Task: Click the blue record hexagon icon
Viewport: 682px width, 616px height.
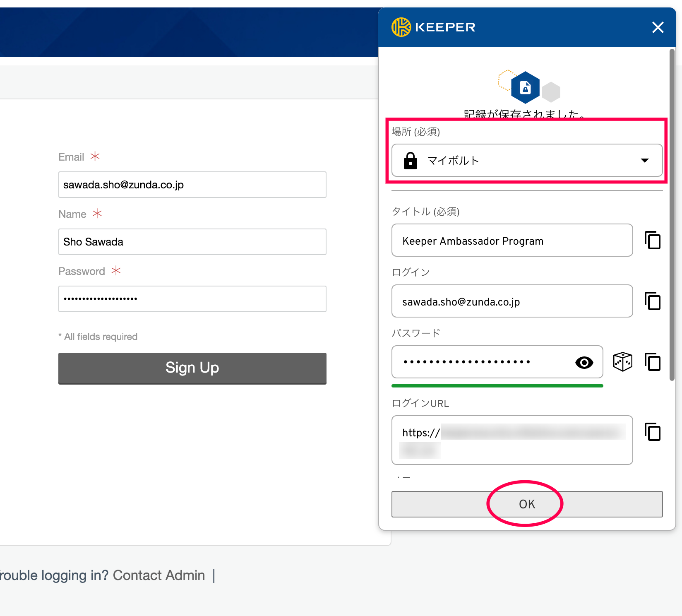Action: tap(525, 87)
